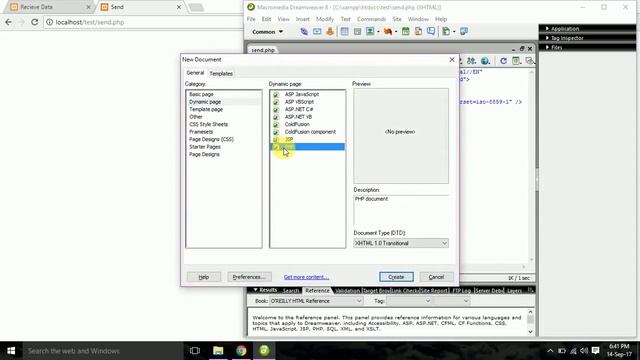The image size is (640, 360).
Task: Click the File Management toolbar icon
Action: click(472, 61)
